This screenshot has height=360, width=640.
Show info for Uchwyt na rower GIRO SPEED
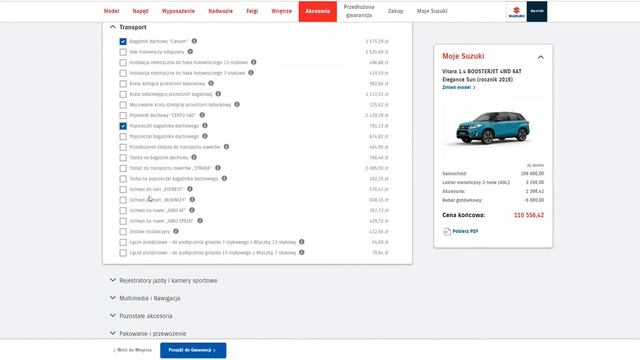200,221
